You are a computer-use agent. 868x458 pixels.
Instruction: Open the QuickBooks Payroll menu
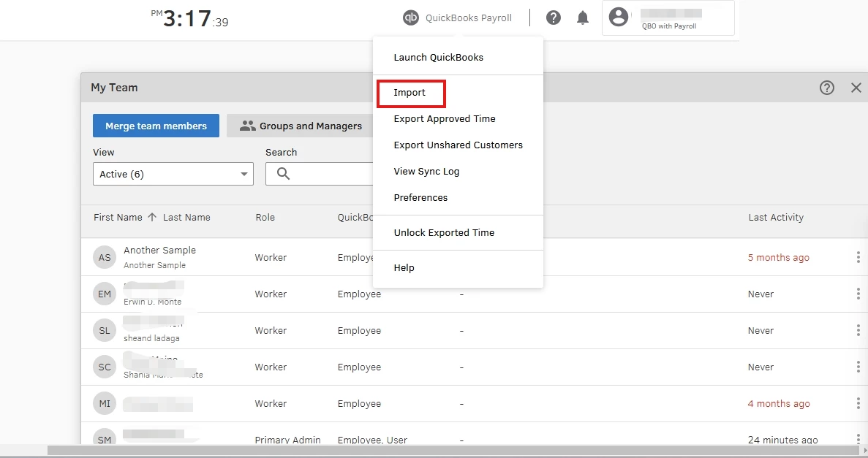457,18
